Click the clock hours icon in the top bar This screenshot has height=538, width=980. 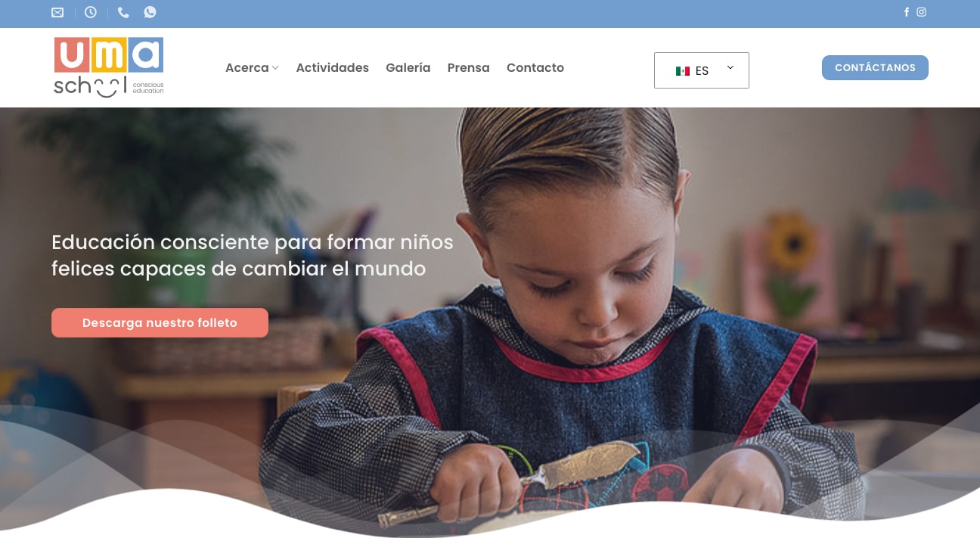pyautogui.click(x=91, y=12)
